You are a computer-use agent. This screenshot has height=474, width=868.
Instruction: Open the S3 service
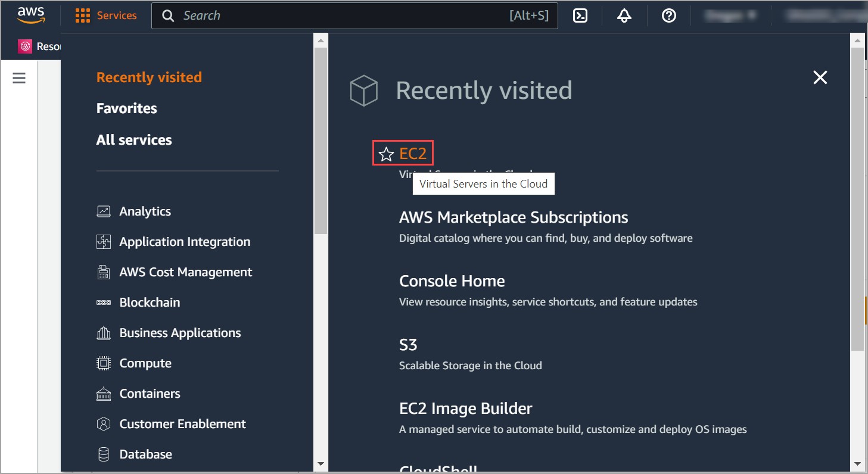pyautogui.click(x=408, y=345)
